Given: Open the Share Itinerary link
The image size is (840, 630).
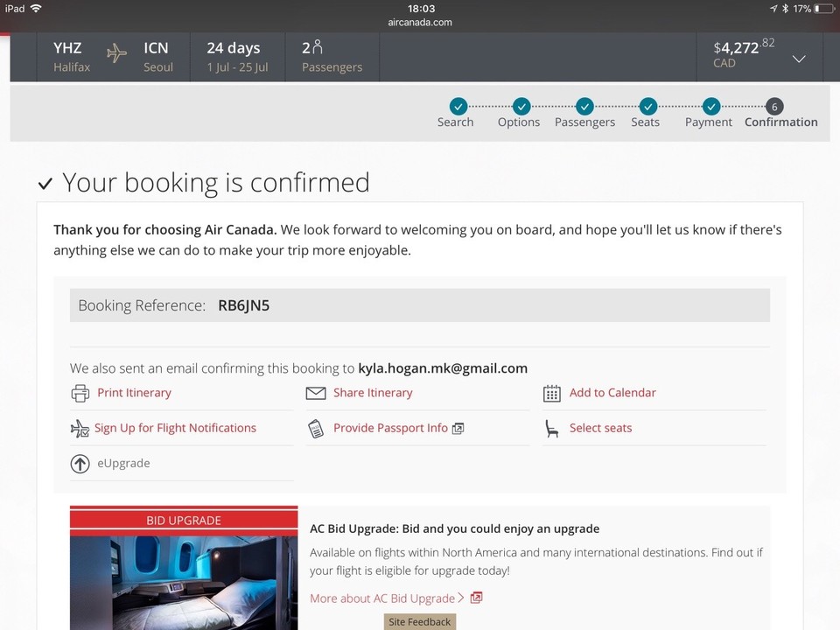Looking at the screenshot, I should (x=373, y=393).
